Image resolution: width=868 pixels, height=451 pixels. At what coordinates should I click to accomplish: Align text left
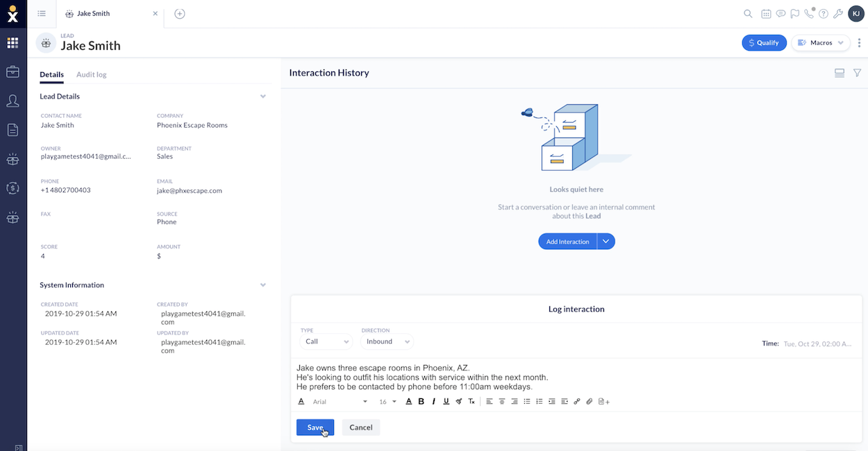click(x=490, y=402)
